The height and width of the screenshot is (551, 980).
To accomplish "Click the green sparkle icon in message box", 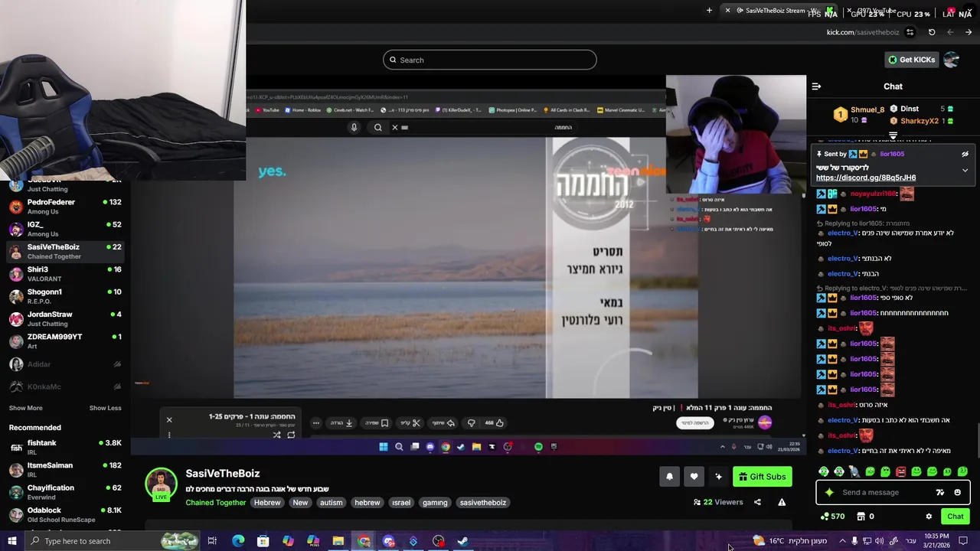I will point(829,492).
